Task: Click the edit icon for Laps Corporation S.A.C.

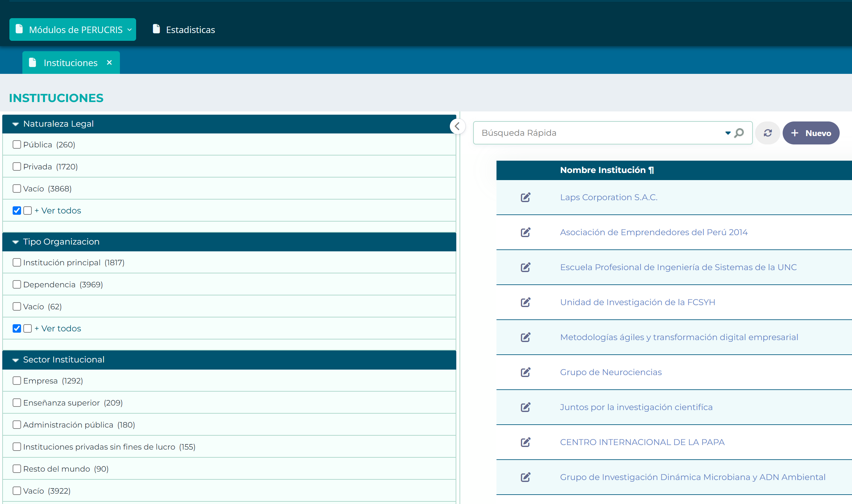Action: click(x=526, y=197)
